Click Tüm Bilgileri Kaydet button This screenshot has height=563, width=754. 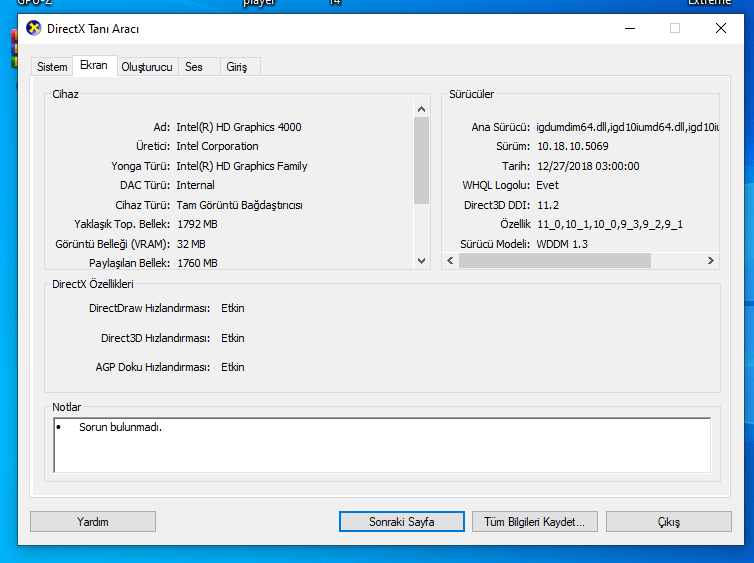(535, 522)
